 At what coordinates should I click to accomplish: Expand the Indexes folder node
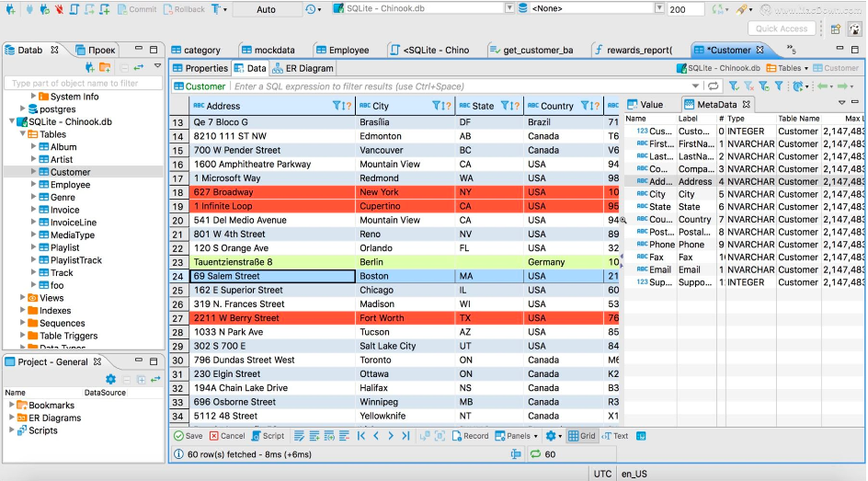click(23, 311)
